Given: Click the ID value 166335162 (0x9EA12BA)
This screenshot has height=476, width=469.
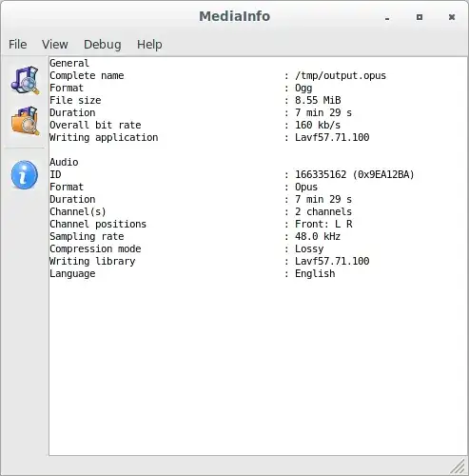Looking at the screenshot, I should (355, 174).
